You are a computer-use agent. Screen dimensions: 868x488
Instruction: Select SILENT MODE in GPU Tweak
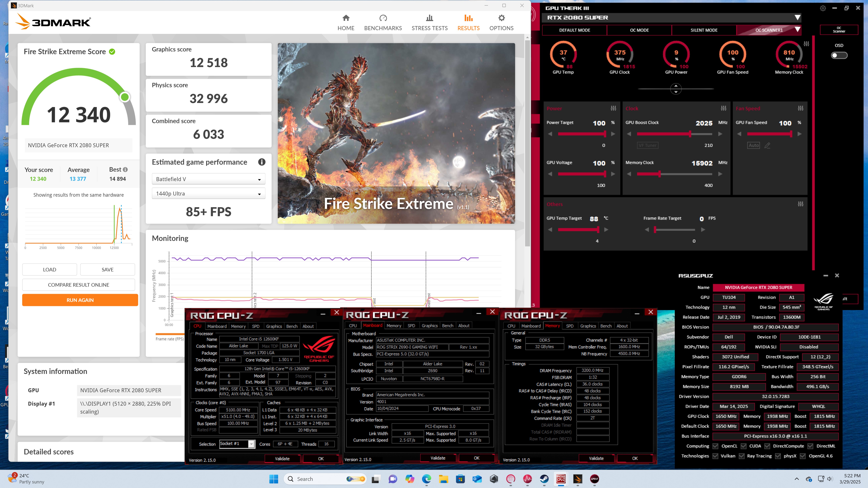tap(704, 30)
